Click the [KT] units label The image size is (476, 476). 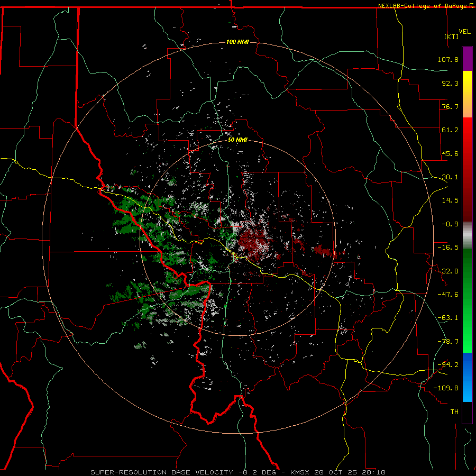tap(452, 36)
